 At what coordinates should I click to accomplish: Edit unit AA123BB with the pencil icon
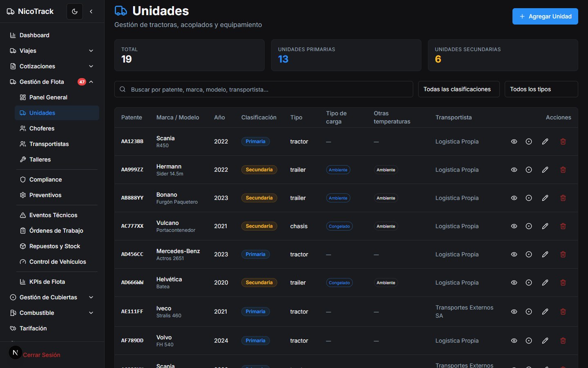pyautogui.click(x=545, y=141)
